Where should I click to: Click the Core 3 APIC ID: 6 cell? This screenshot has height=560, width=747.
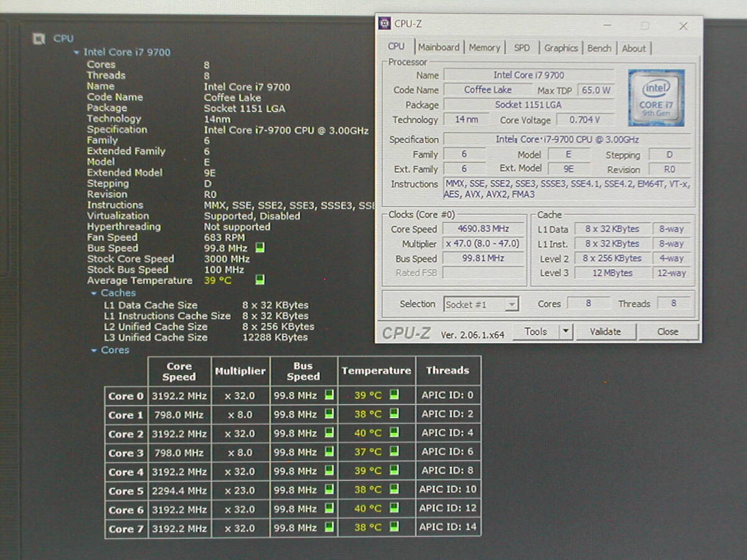click(448, 451)
